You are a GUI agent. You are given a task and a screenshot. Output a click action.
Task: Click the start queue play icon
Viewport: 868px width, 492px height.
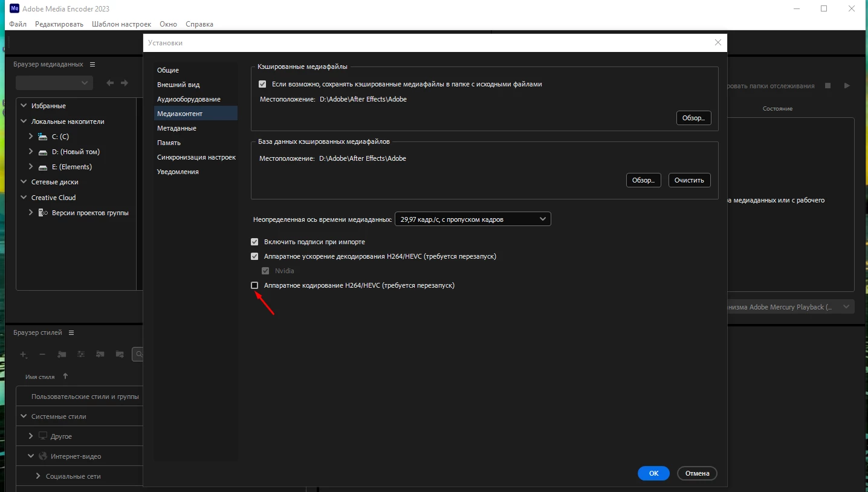pos(847,86)
